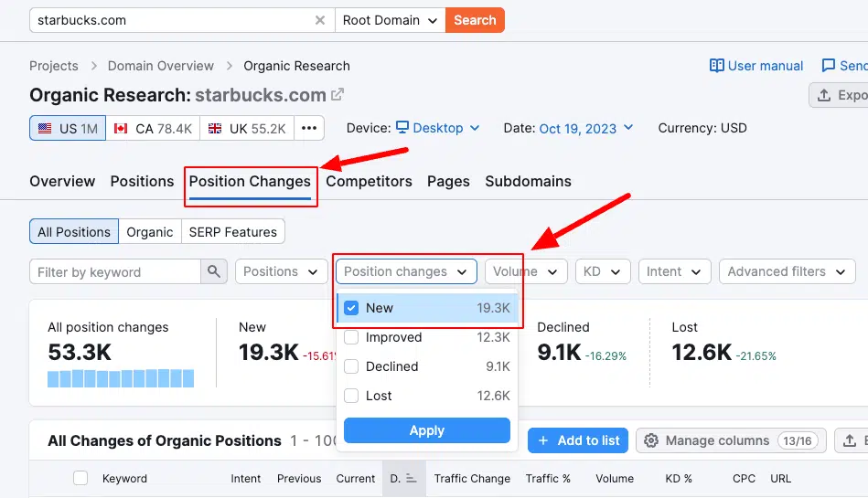Viewport: 868px width, 498px height.
Task: Select the Organic filter
Action: [x=149, y=232]
